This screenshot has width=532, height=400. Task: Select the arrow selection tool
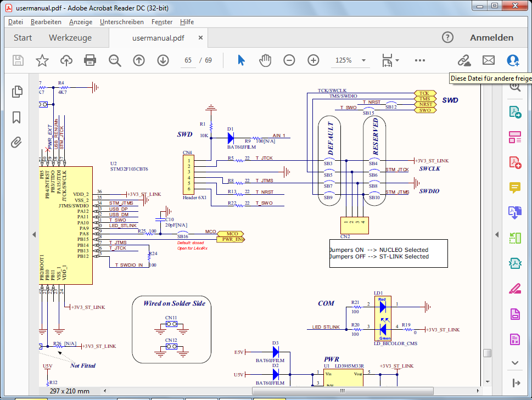tap(241, 60)
